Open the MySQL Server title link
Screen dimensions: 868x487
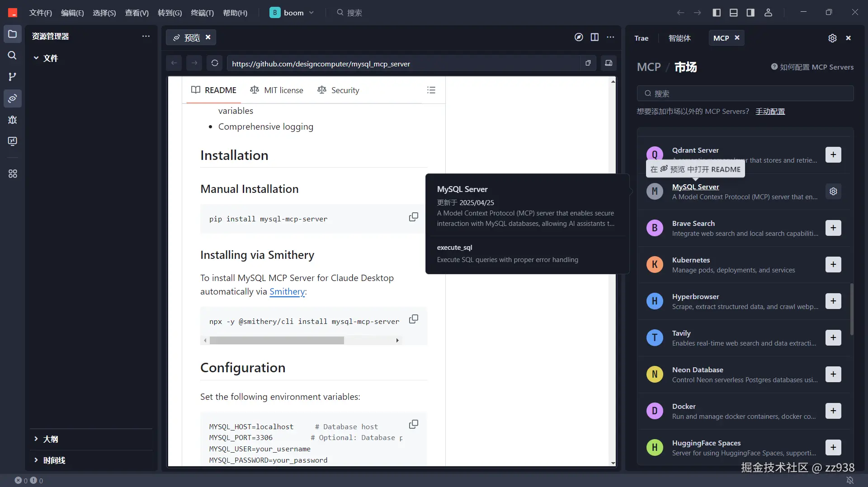point(695,187)
